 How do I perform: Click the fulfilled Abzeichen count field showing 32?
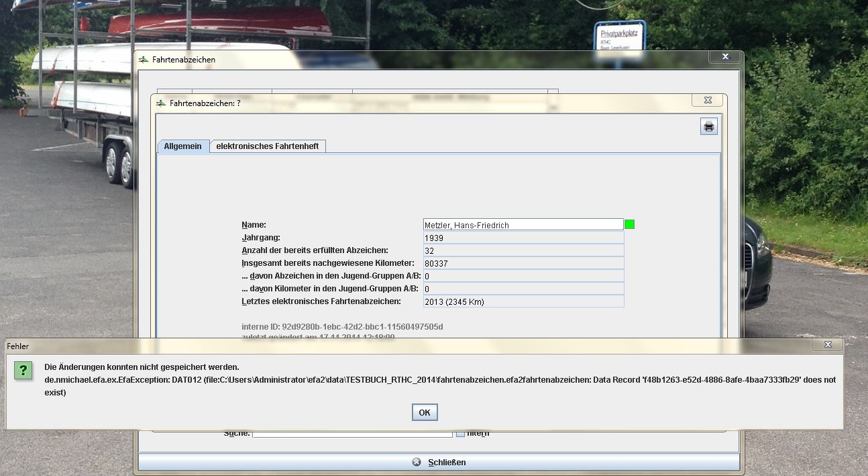point(523,250)
